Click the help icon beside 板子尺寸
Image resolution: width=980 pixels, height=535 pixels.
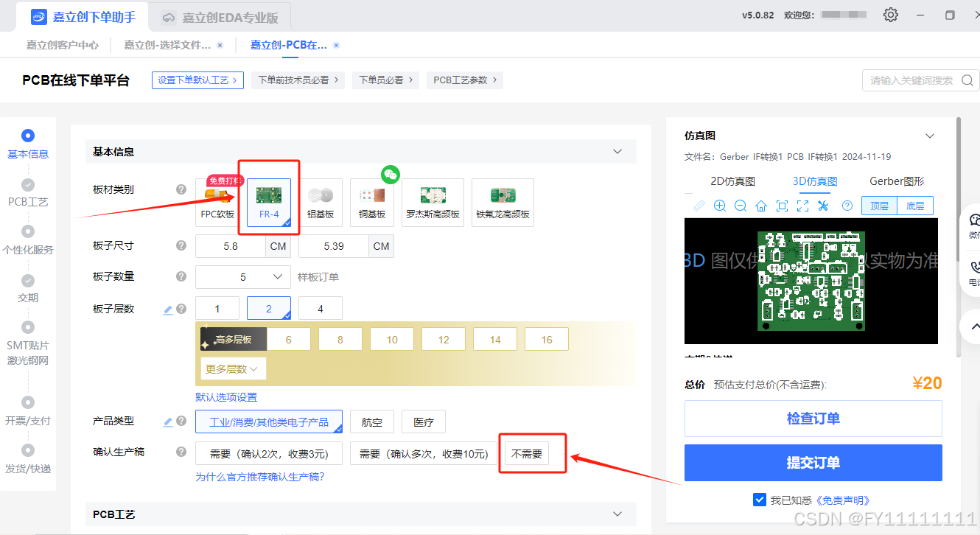[x=181, y=245]
